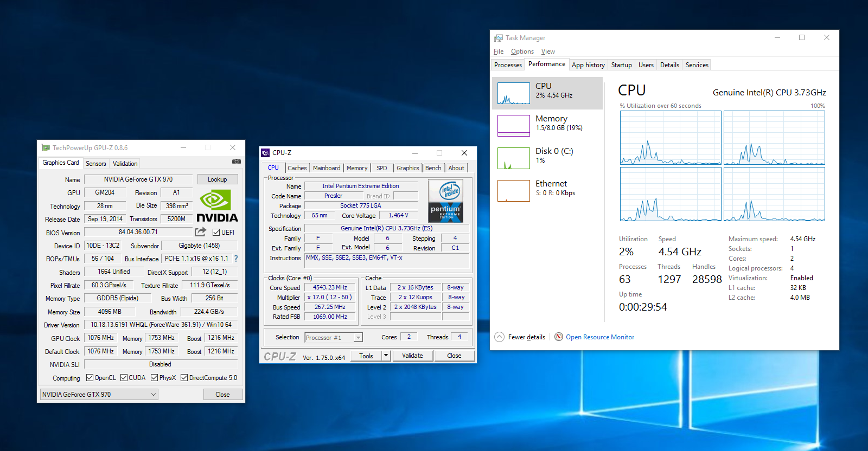Open the Processor #1 selection dropdown
Image resolution: width=868 pixels, height=451 pixels.
(x=334, y=337)
